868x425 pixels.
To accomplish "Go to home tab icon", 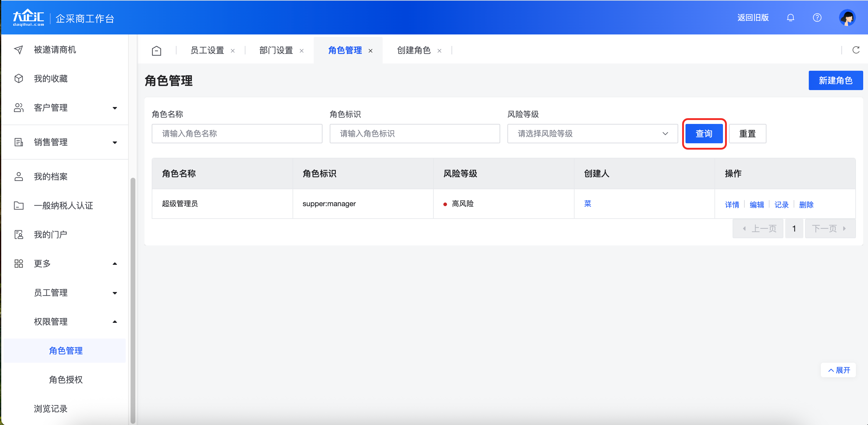I will (x=156, y=50).
